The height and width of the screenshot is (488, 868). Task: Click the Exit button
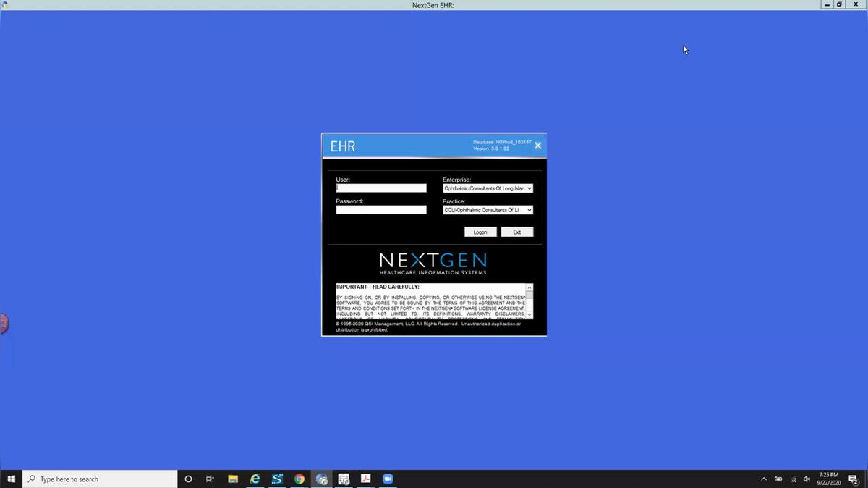516,232
